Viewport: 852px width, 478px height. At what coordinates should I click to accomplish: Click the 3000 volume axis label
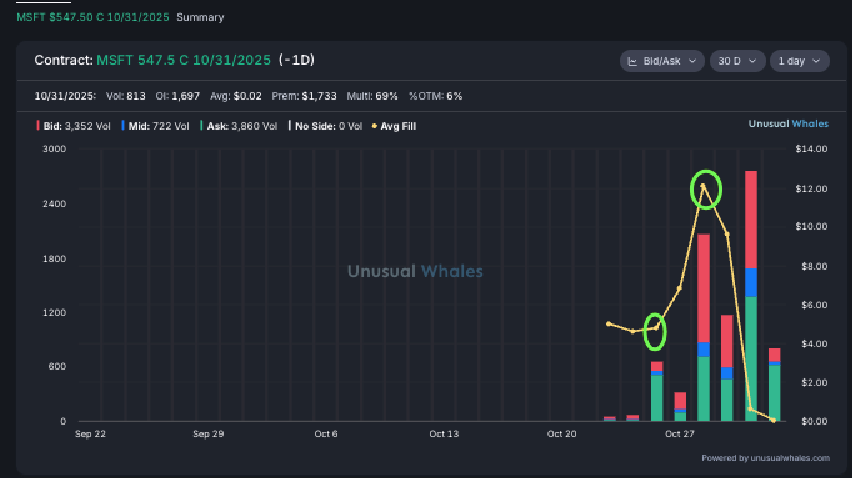click(x=54, y=149)
